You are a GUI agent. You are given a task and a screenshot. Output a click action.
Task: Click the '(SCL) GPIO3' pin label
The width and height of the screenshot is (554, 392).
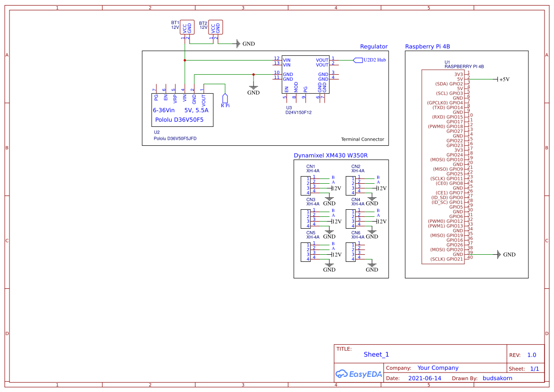point(449,93)
